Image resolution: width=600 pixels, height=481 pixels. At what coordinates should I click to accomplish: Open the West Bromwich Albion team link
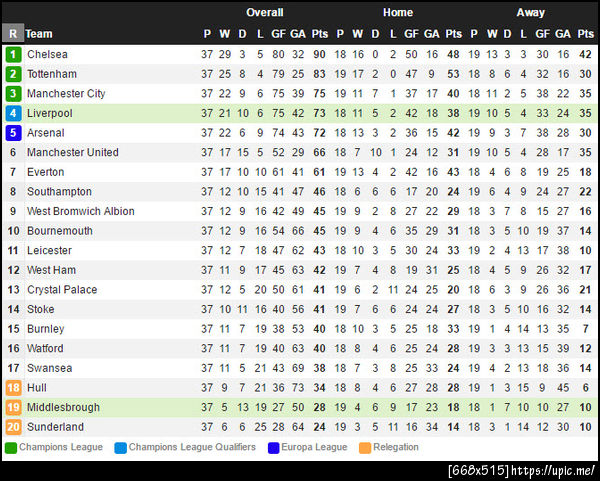point(80,211)
